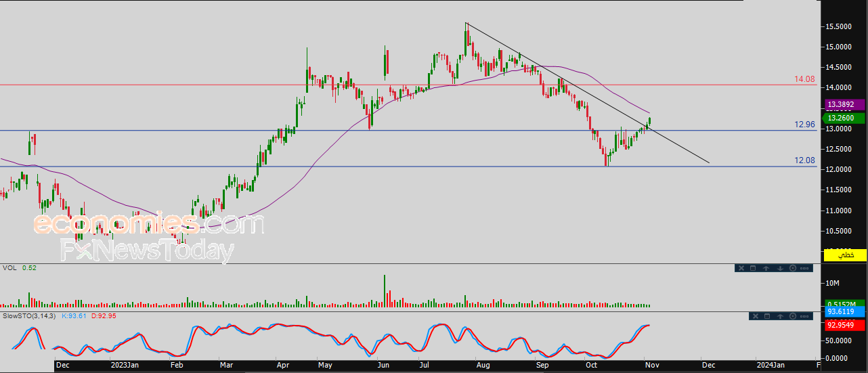This screenshot has height=373, width=868.
Task: Open SlowSTO panel more options dots
Action: tap(804, 316)
